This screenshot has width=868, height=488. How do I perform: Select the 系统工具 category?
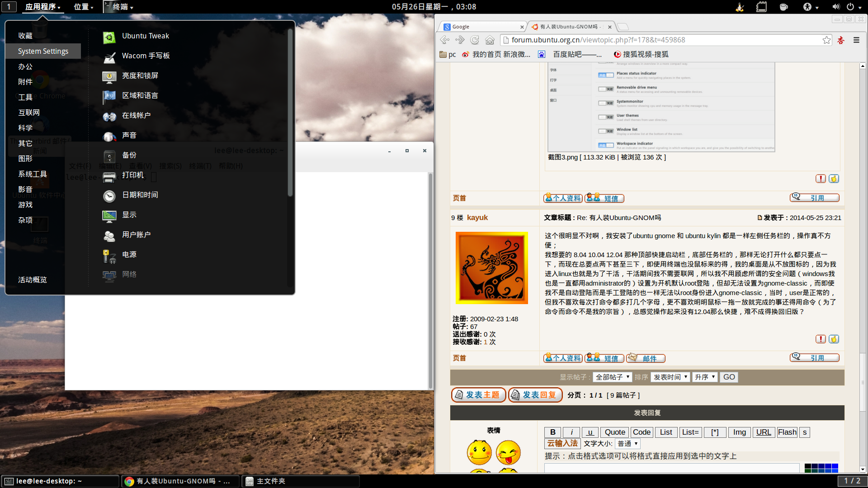click(33, 174)
